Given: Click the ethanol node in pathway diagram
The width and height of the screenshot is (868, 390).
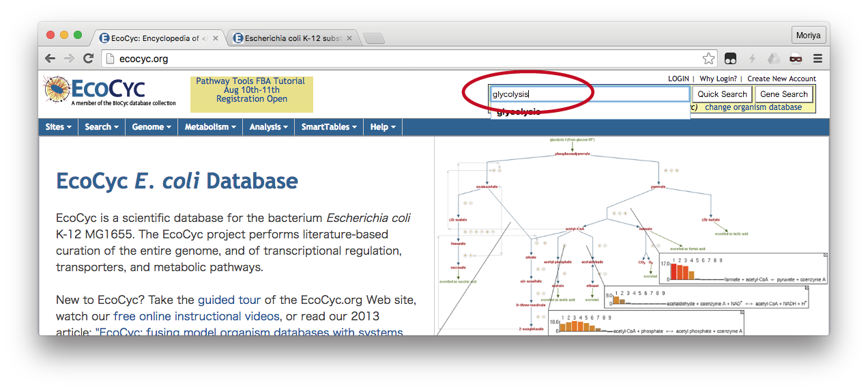Looking at the screenshot, I should tap(592, 285).
